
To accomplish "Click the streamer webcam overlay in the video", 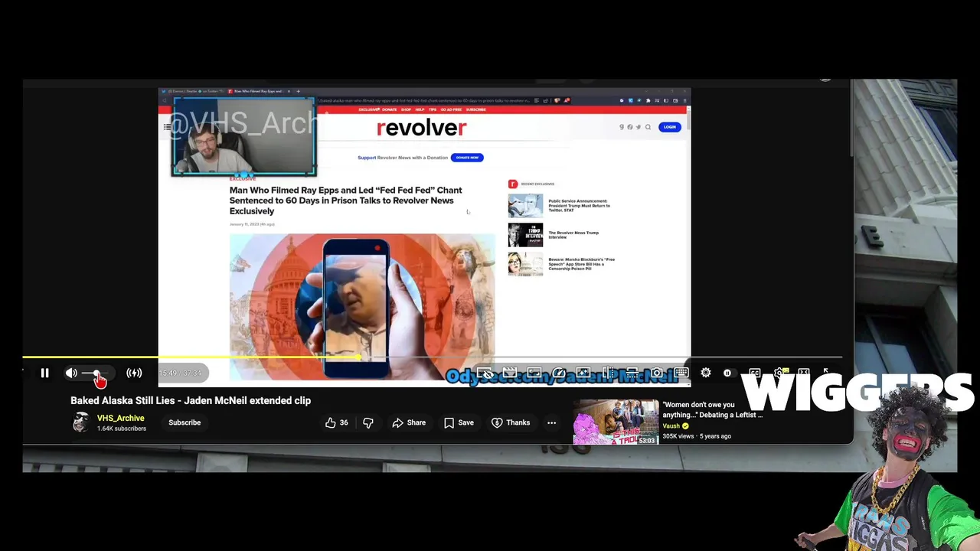I will (243, 136).
